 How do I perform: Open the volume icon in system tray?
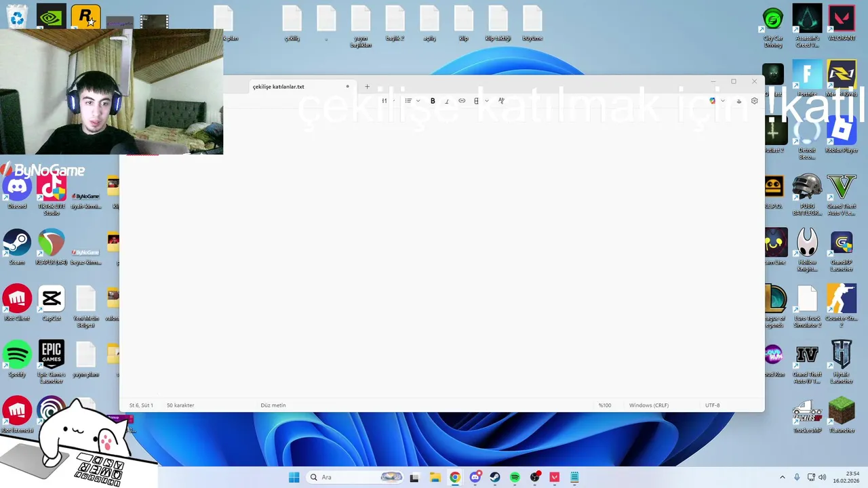(823, 477)
